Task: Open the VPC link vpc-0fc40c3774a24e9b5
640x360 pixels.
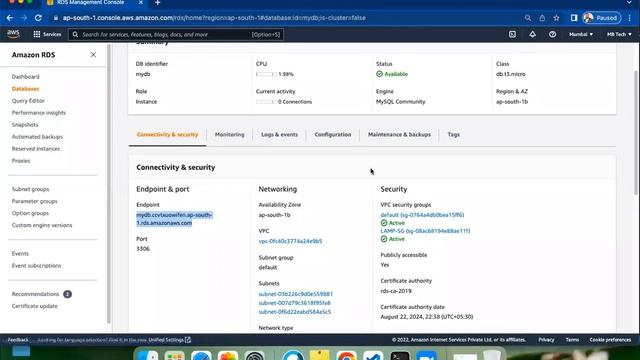Action: coord(290,241)
